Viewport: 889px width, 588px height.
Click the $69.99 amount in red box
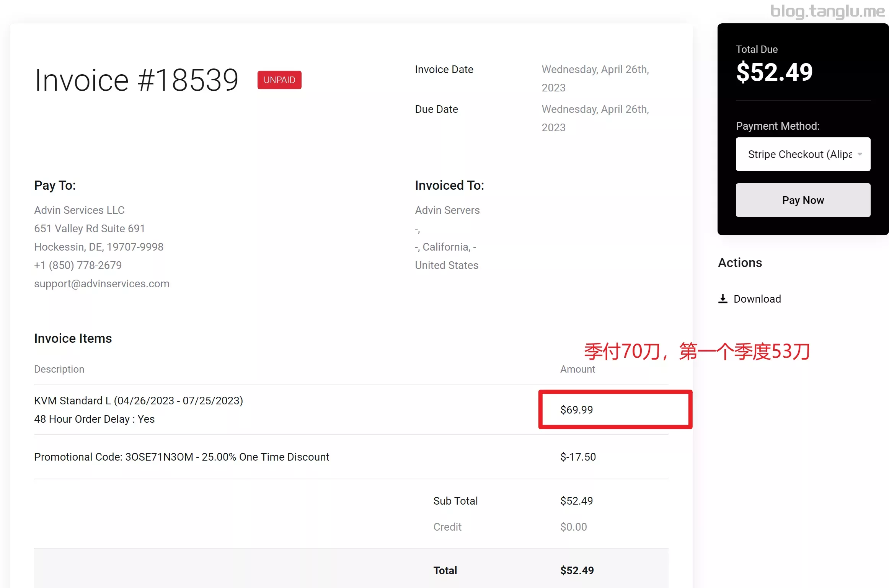point(576,410)
